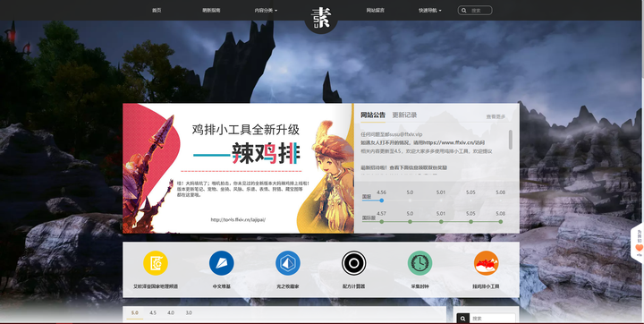The image size is (644, 324).
Task: Expand the 内容分类 dropdown menu
Action: (x=266, y=11)
